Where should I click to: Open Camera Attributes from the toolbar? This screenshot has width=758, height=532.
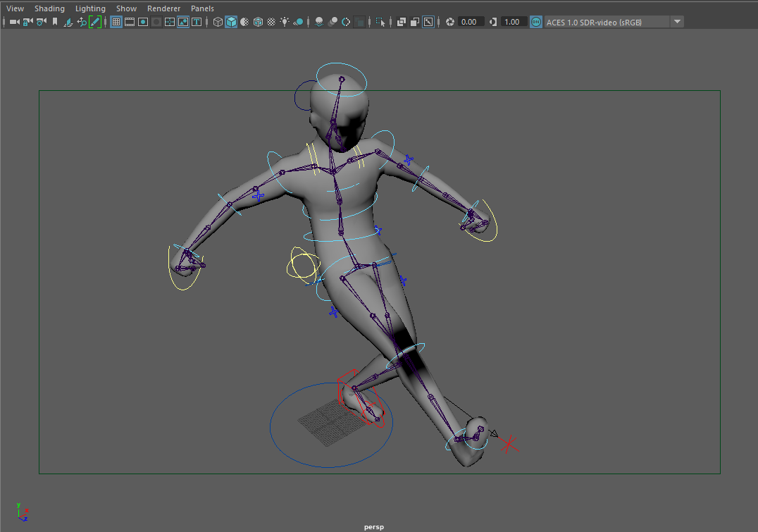point(42,22)
